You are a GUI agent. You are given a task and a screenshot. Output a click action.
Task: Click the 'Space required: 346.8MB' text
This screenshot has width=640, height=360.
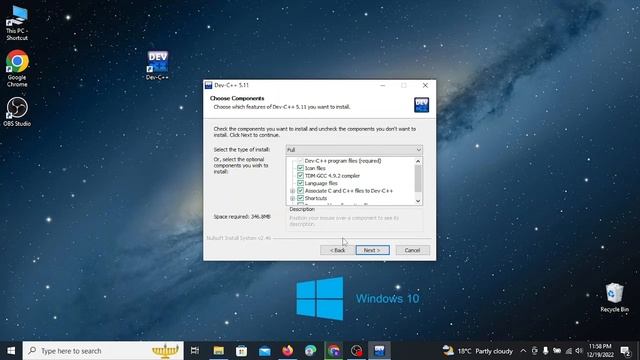[x=242, y=216]
